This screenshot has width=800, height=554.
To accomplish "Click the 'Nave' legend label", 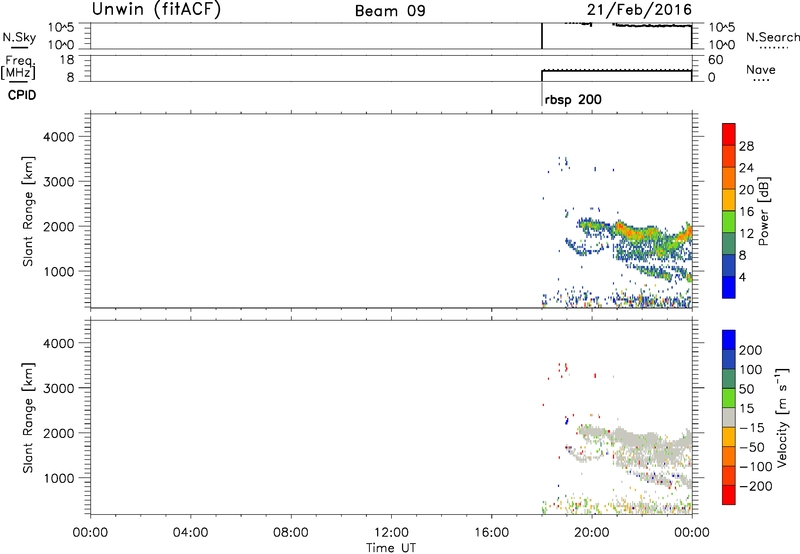I will (761, 69).
